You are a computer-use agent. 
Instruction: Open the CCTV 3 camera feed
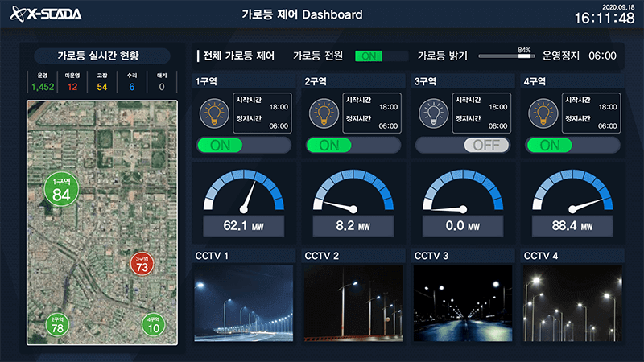(463, 303)
